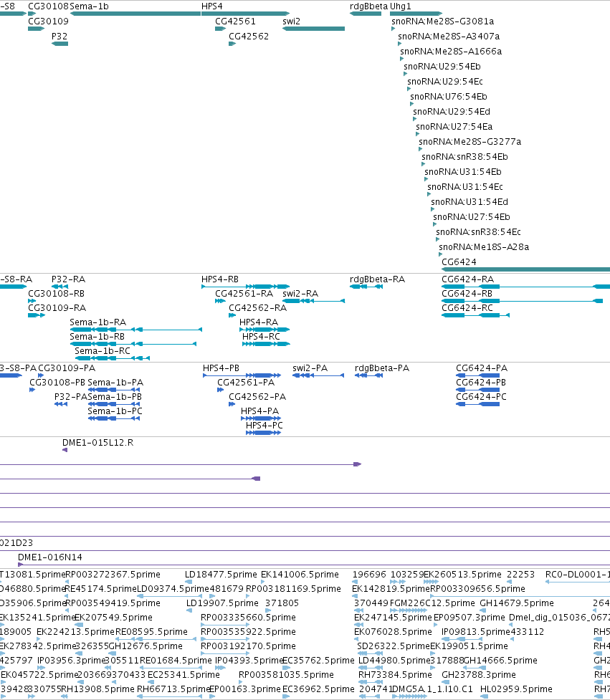
Task: Click the P32 gene label
Action: (x=59, y=36)
